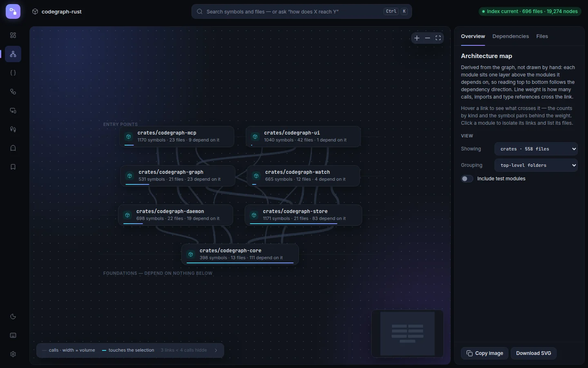Click the minimap thumbnail of the graph
This screenshot has height=368, width=588.
(408, 334)
